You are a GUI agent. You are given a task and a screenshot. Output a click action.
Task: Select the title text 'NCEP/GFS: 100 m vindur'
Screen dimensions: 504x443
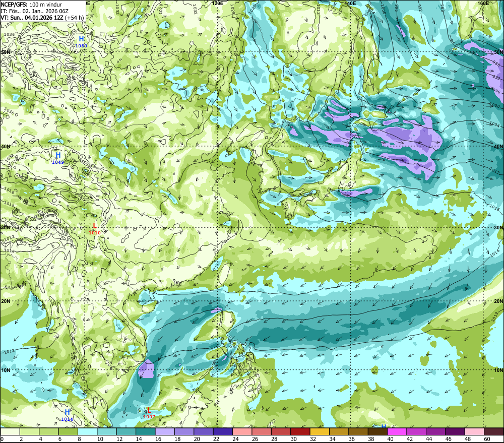[31, 5]
